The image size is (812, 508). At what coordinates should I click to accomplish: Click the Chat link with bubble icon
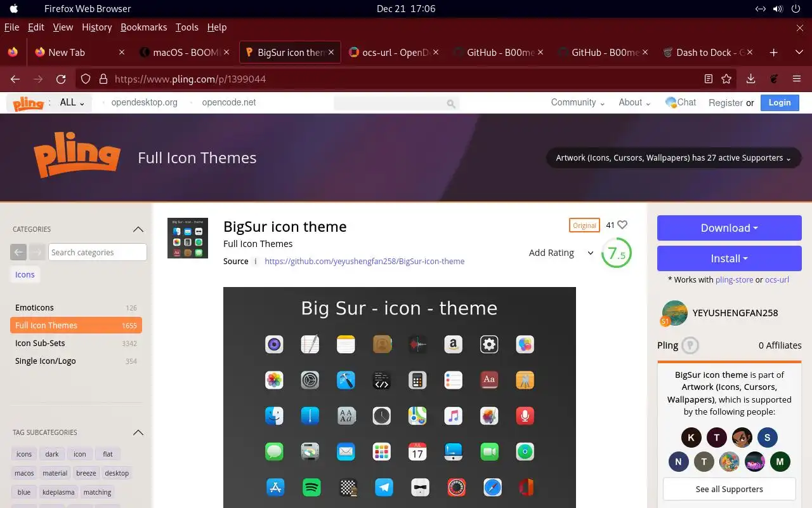tap(680, 102)
